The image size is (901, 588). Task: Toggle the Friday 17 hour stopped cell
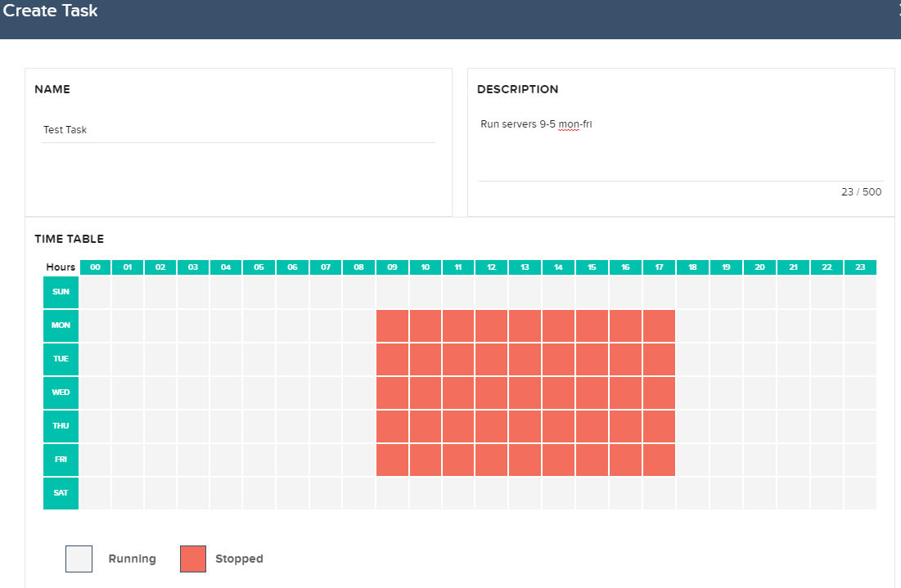click(x=659, y=460)
